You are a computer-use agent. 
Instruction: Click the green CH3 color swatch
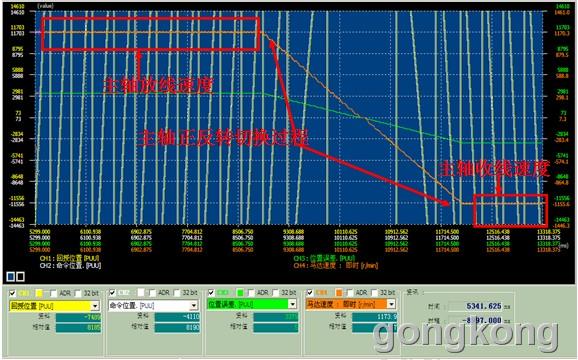(240, 293)
